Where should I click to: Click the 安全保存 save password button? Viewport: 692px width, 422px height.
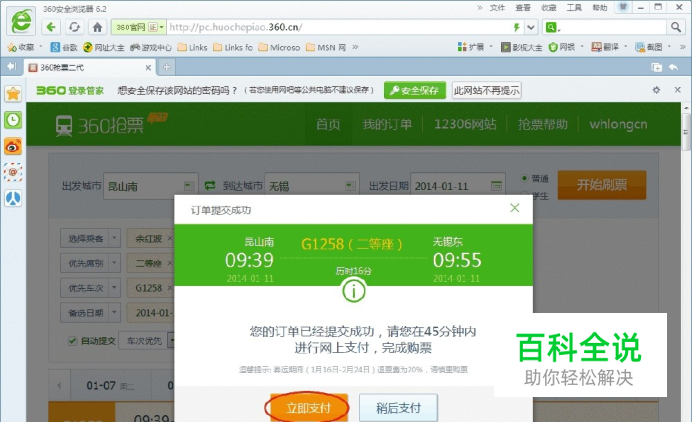(415, 90)
